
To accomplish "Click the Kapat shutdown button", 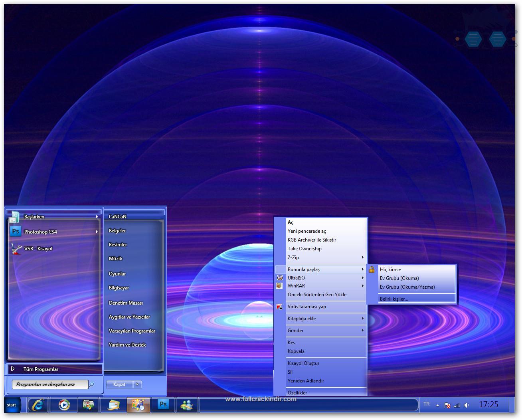I will pos(119,384).
